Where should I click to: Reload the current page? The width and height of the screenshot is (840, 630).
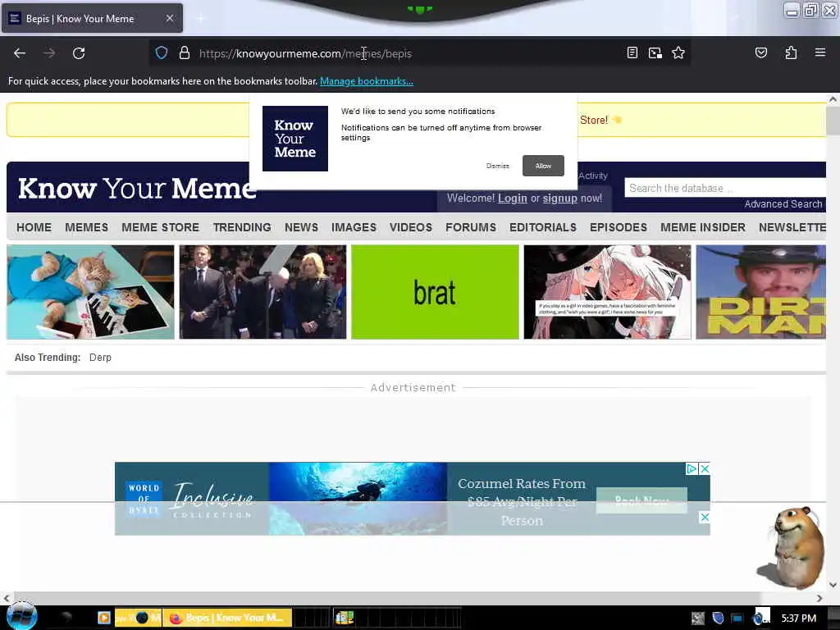click(x=79, y=53)
